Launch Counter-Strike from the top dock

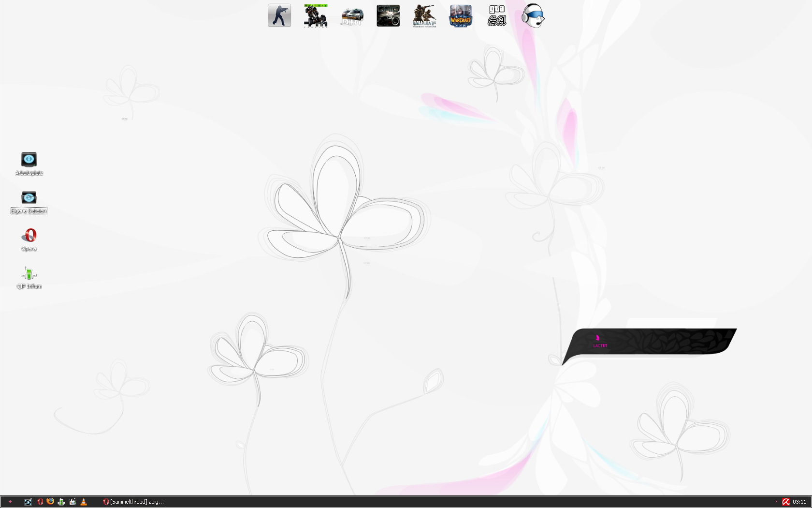(x=279, y=15)
